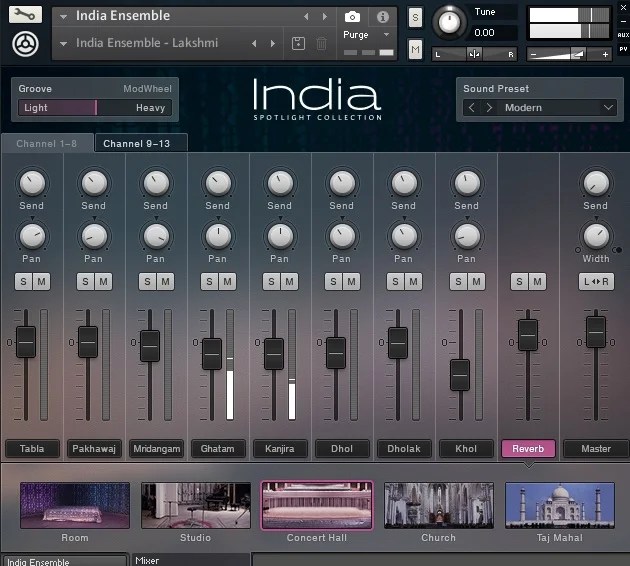Click the header plus volume button
Viewport: 630px width, 566px height.
point(605,54)
